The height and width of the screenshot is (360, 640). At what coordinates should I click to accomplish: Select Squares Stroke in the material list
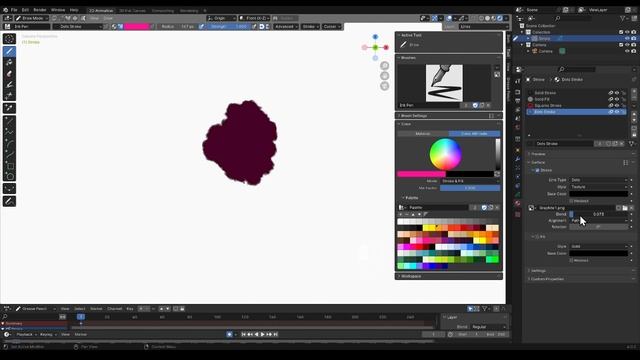(x=548, y=106)
